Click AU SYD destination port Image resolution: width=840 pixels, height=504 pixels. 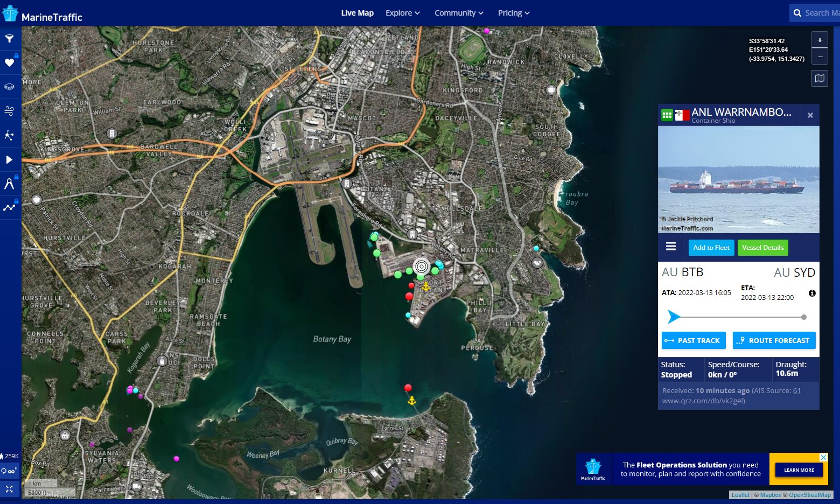point(794,272)
